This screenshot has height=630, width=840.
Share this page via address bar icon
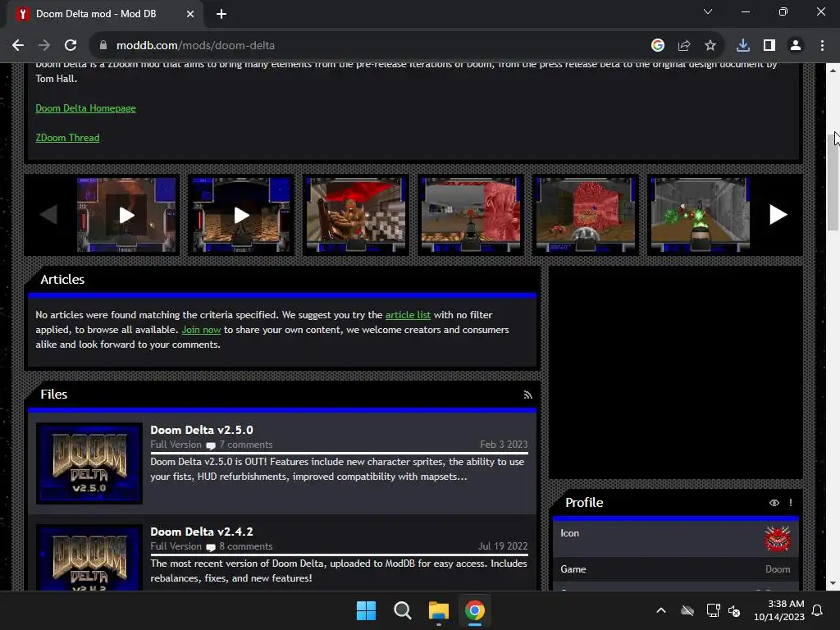pos(684,46)
